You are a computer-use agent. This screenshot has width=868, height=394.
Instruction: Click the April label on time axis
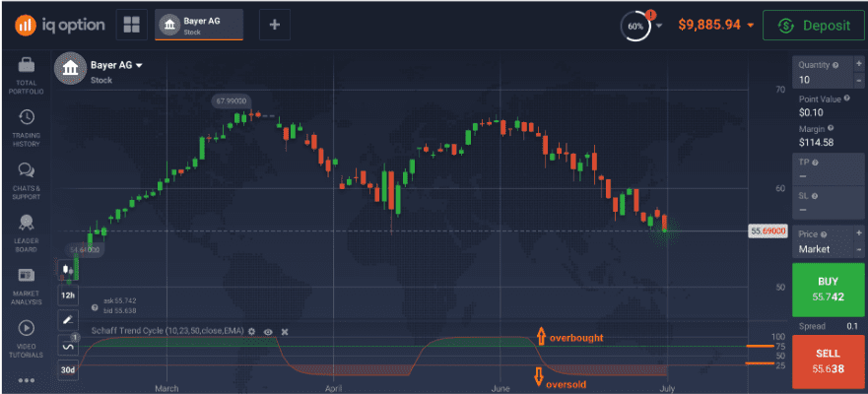[x=334, y=388]
